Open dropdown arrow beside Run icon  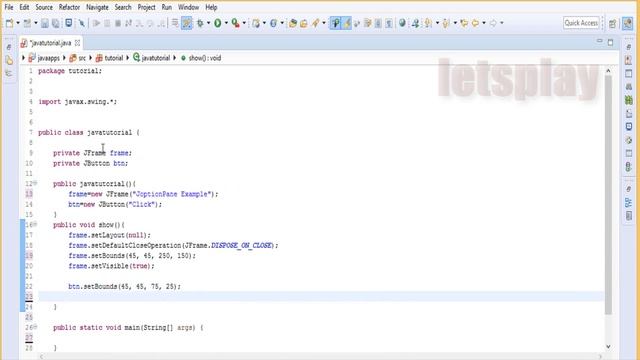coord(226,23)
